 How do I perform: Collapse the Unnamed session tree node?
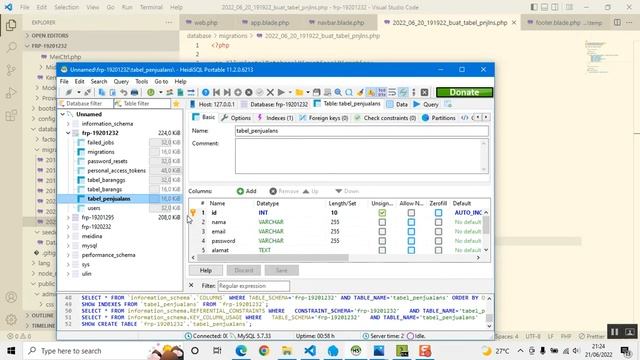coord(62,114)
